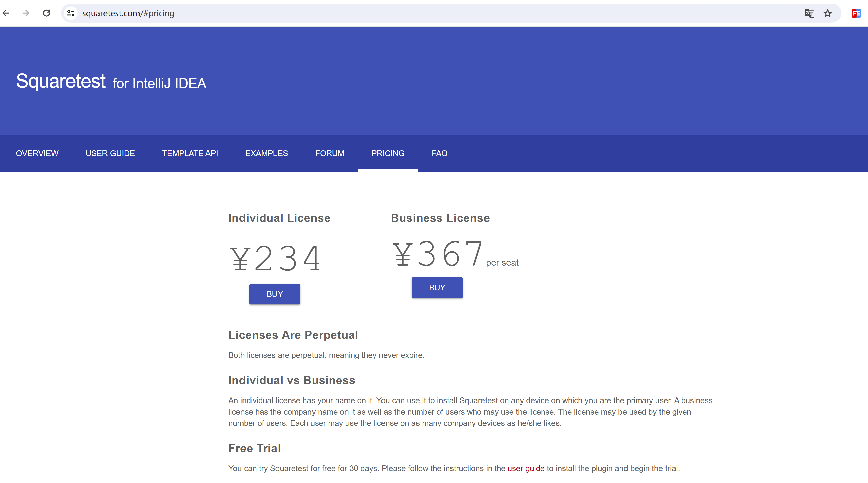Screen dimensions: 868x483
Task: Click the browser forward arrow
Action: [26, 13]
